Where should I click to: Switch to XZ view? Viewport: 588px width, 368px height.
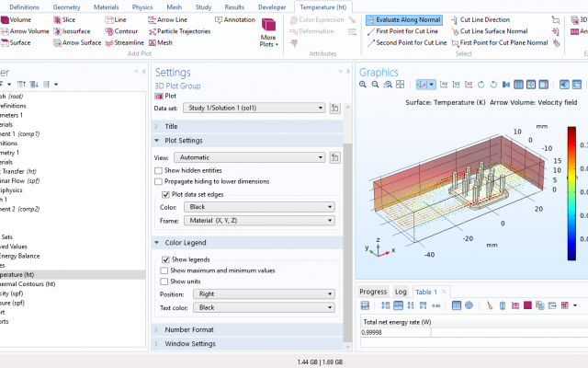469,85
